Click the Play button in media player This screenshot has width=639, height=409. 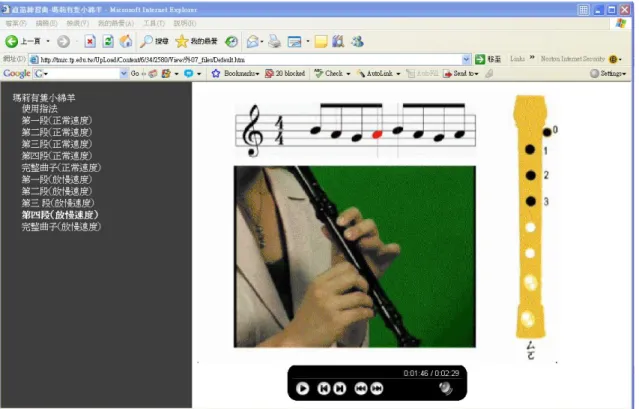pyautogui.click(x=302, y=389)
